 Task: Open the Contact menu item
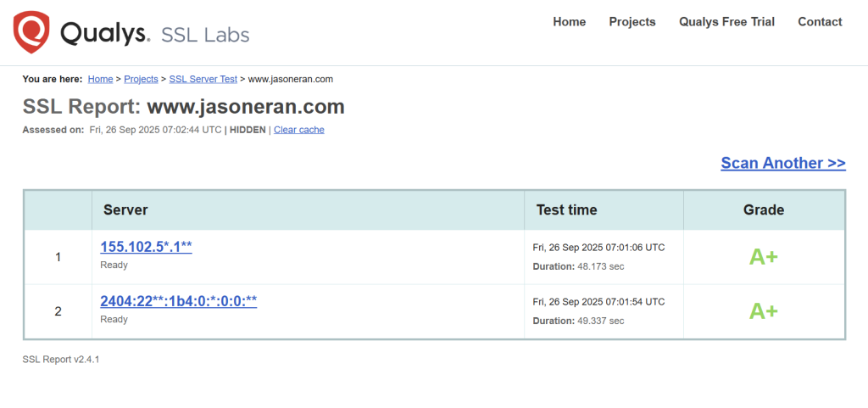click(x=820, y=22)
